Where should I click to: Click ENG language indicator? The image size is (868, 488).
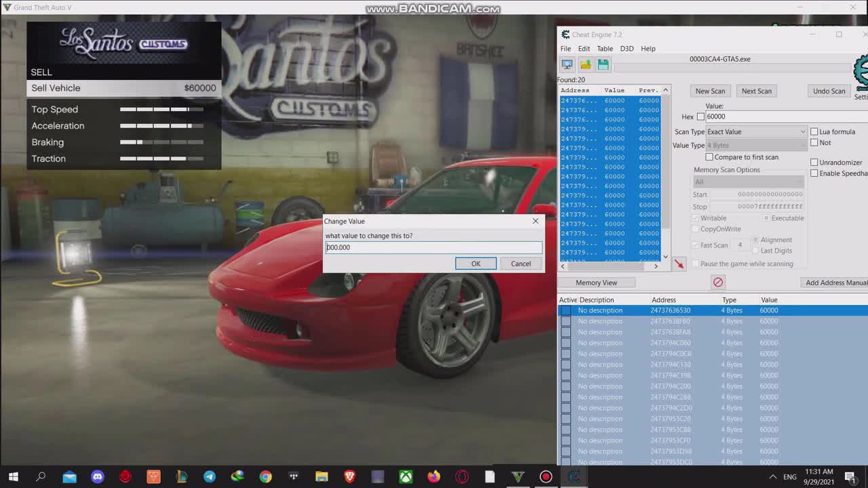790,477
